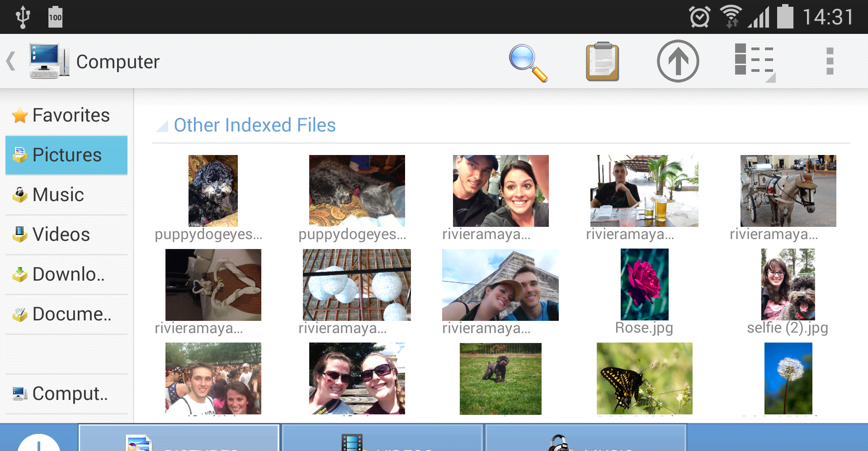Select the Computer entry in the sidebar

click(66, 394)
